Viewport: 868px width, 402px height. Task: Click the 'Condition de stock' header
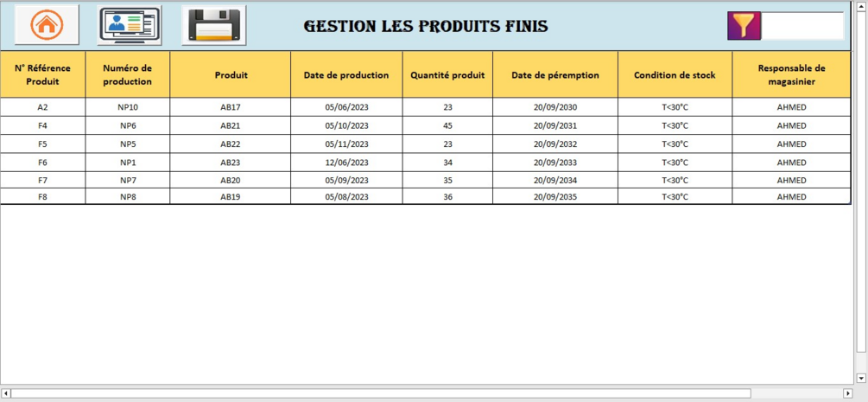click(675, 75)
